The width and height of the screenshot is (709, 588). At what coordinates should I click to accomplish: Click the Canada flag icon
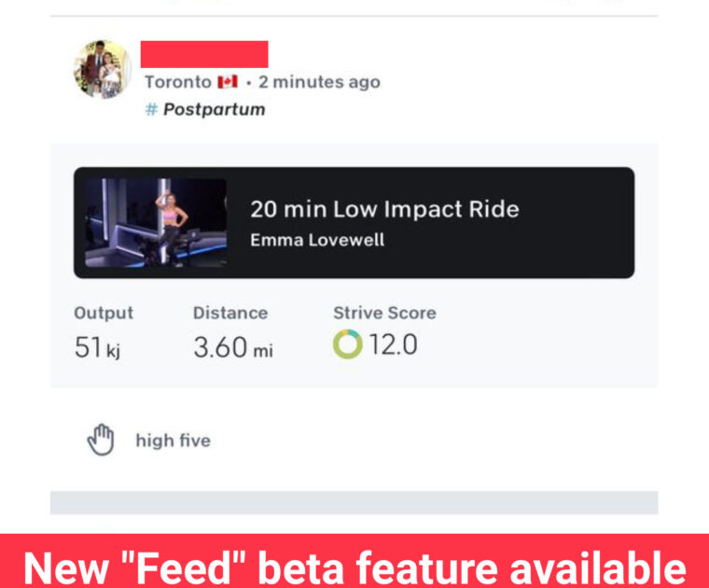point(228,82)
